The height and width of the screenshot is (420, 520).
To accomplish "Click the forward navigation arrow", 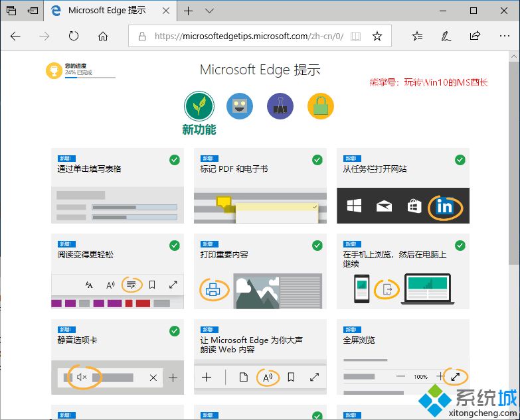I will pos(44,36).
